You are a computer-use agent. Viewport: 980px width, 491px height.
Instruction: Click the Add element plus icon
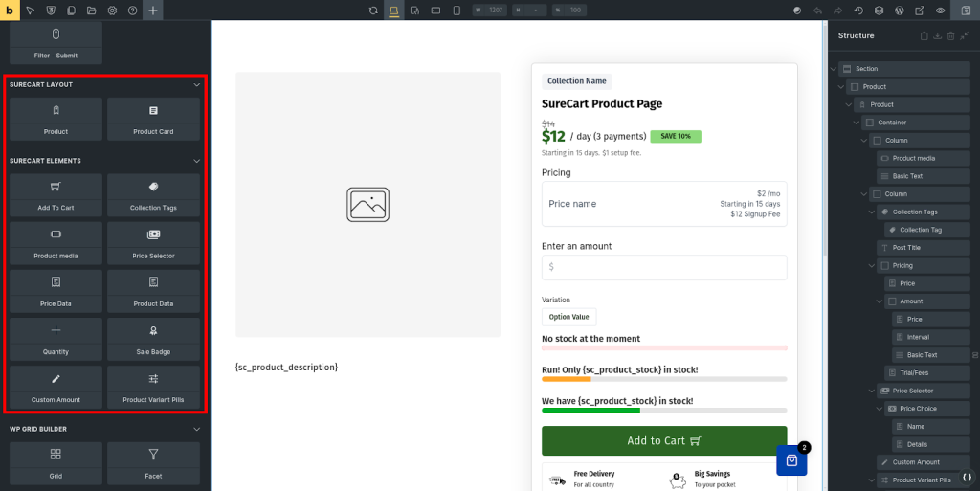tap(153, 11)
